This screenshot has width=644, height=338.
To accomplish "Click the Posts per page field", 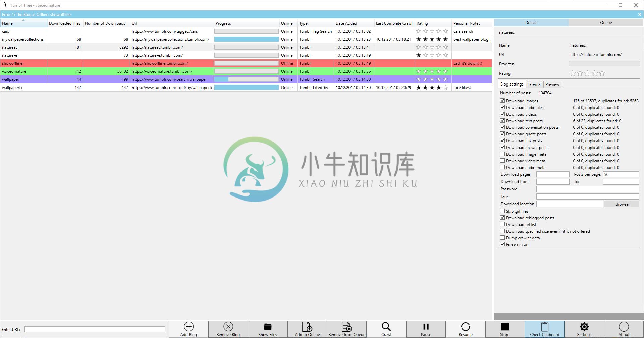I will tap(621, 174).
